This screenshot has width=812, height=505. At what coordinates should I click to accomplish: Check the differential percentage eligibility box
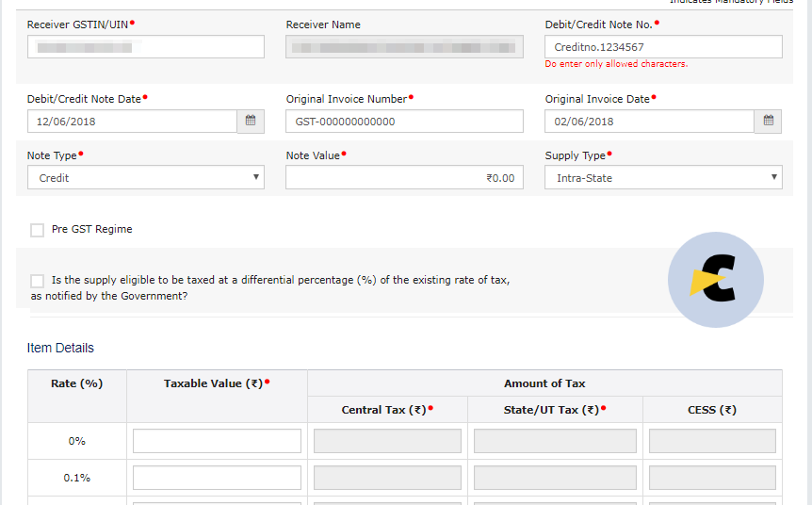pyautogui.click(x=38, y=281)
